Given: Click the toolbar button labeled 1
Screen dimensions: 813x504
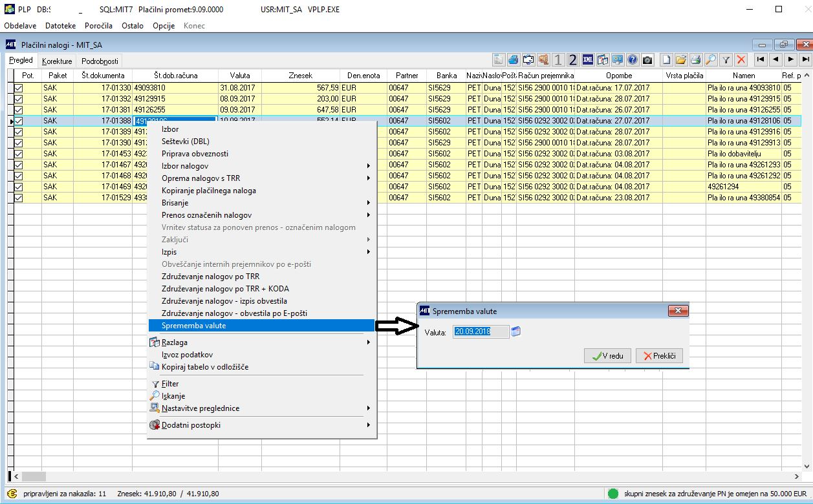Looking at the screenshot, I should [558, 59].
